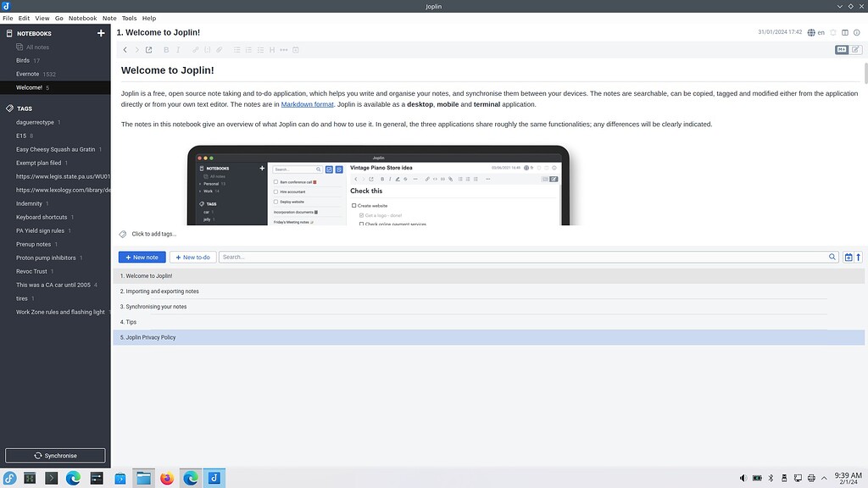
Task: Create a task with the New to-do button
Action: tap(192, 257)
